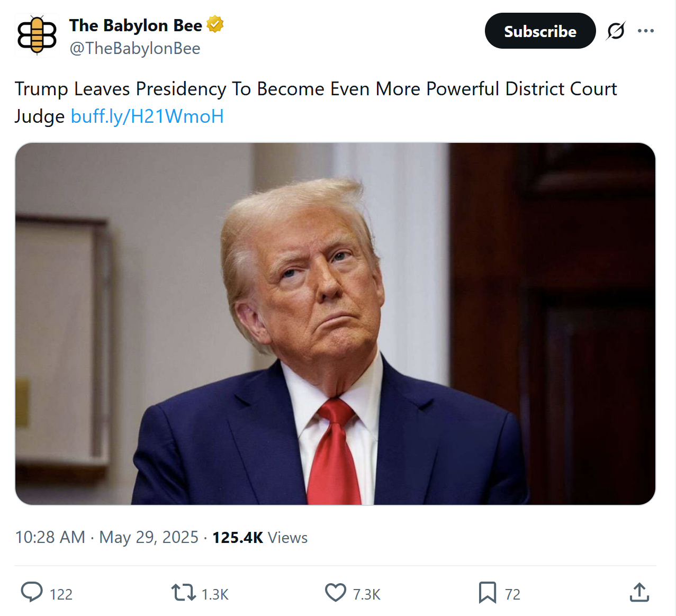676x616 pixels.
Task: Open The Babylon Bee display name
Action: coord(136,25)
